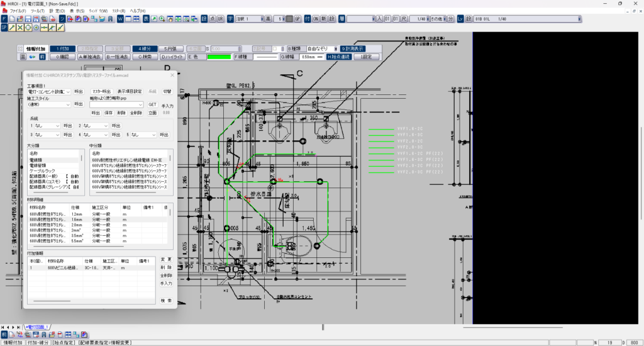Viewport: 644px width, 346px height.
Task: Toggle the 'H.始点連続' continuous start option
Action: click(338, 57)
